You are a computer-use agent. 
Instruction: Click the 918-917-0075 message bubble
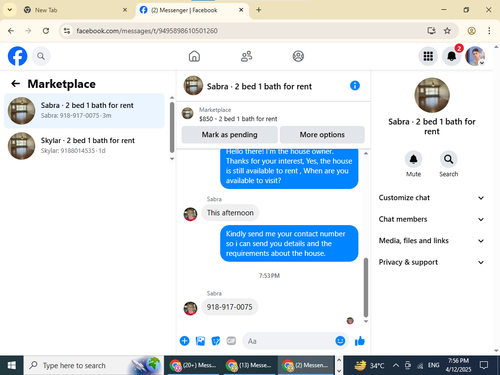229,307
